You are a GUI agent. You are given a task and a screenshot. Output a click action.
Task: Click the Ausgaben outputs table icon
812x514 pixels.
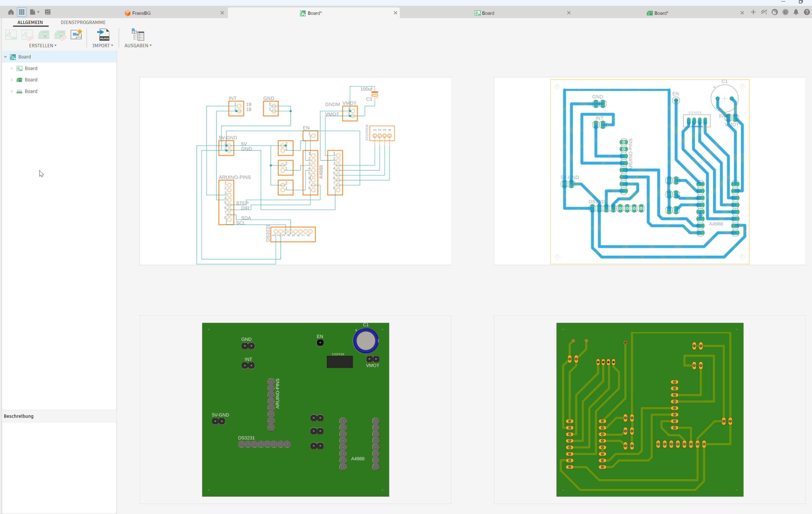pyautogui.click(x=138, y=35)
